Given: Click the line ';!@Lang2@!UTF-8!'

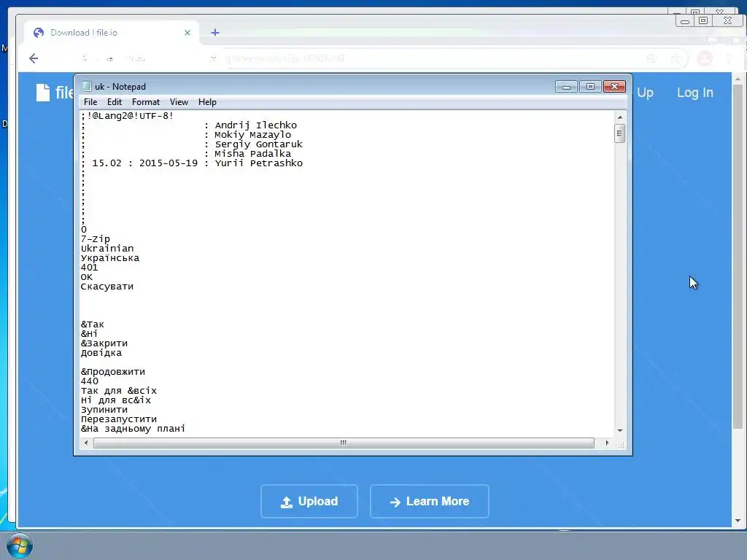Looking at the screenshot, I should pos(127,116).
